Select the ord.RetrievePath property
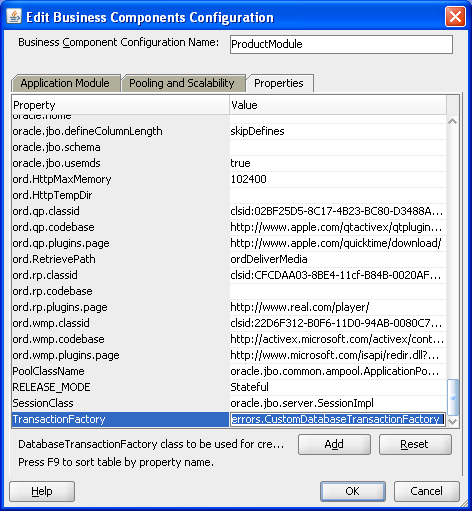472x511 pixels. 121,259
